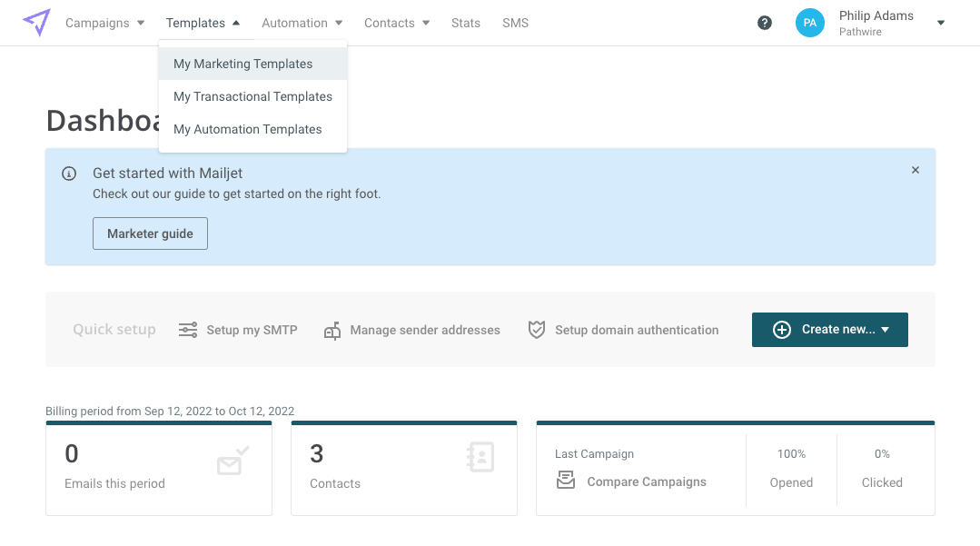980x546 pixels.
Task: Click the Pathwire company name
Action: pyautogui.click(x=860, y=32)
